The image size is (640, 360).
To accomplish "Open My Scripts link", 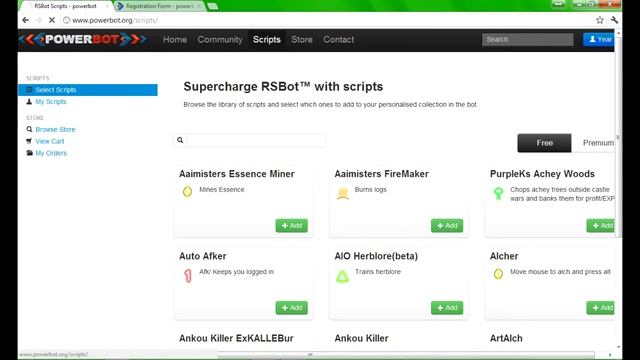I will pyautogui.click(x=51, y=102).
